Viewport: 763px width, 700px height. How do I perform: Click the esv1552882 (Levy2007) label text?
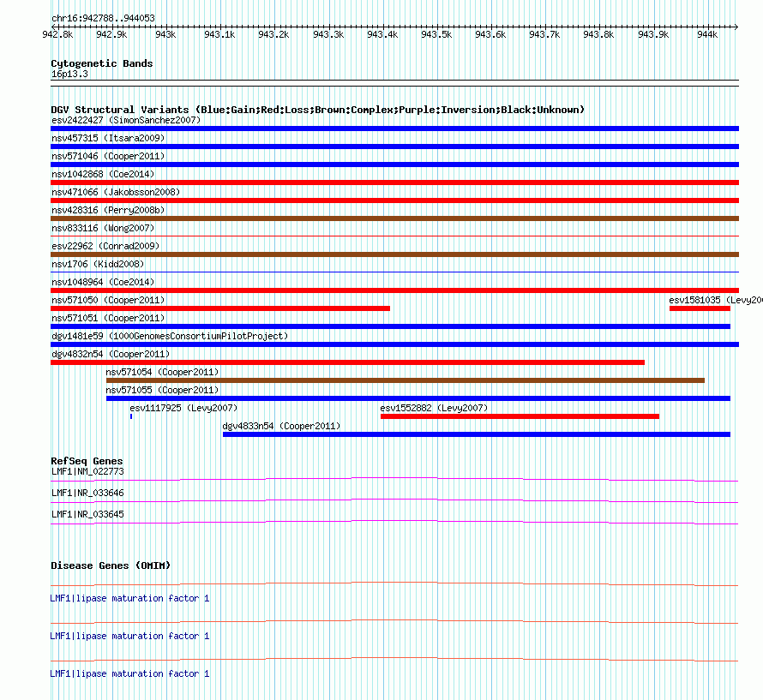pyautogui.click(x=434, y=408)
